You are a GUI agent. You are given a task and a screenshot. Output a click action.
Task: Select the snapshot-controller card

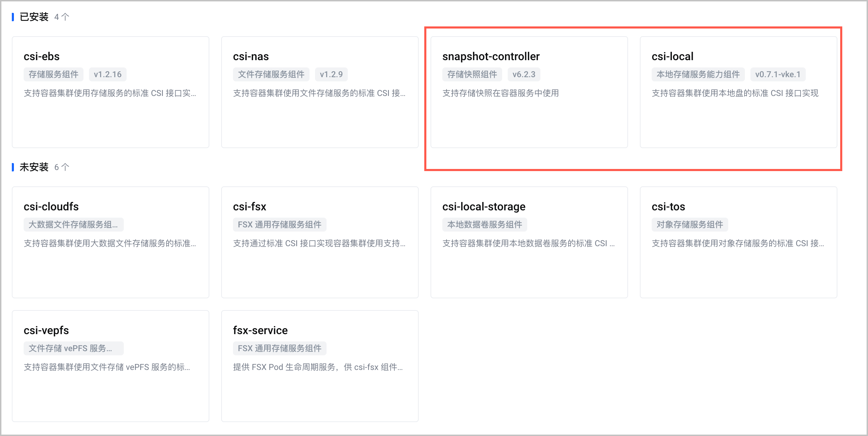point(529,92)
